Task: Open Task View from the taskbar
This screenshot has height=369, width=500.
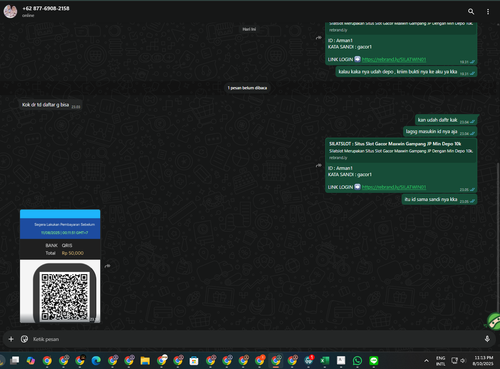Action: click(x=15, y=360)
